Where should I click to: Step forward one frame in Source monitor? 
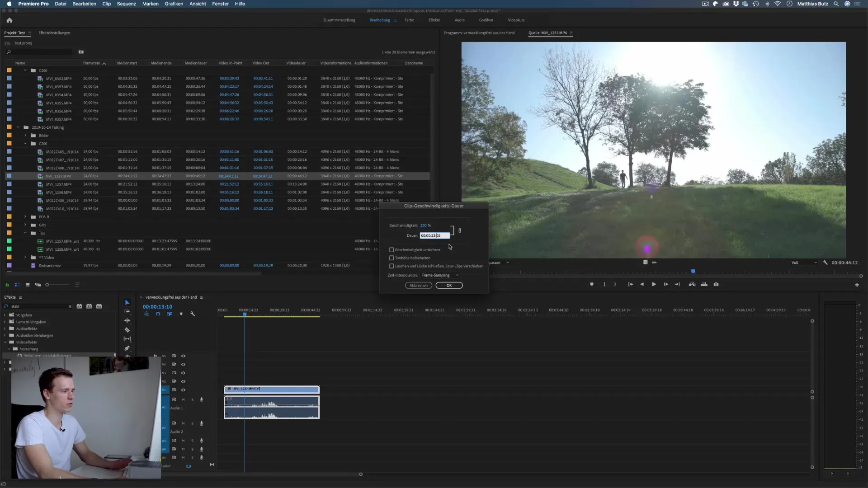point(665,284)
